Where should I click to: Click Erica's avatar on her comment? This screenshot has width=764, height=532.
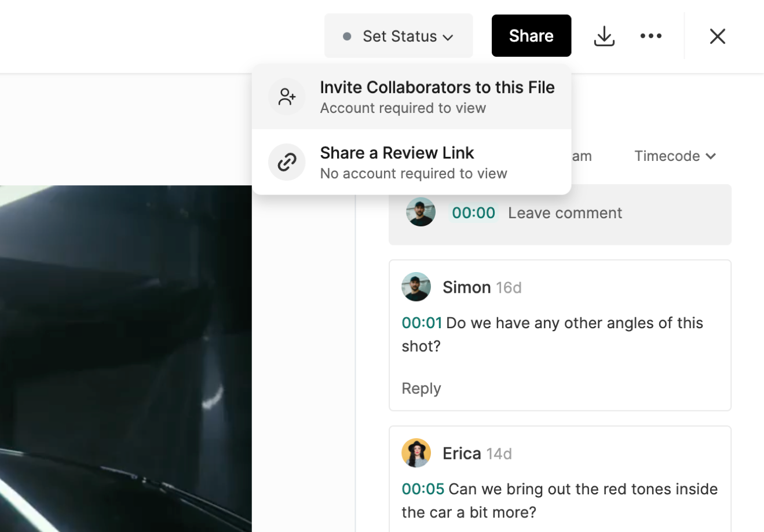coord(416,453)
